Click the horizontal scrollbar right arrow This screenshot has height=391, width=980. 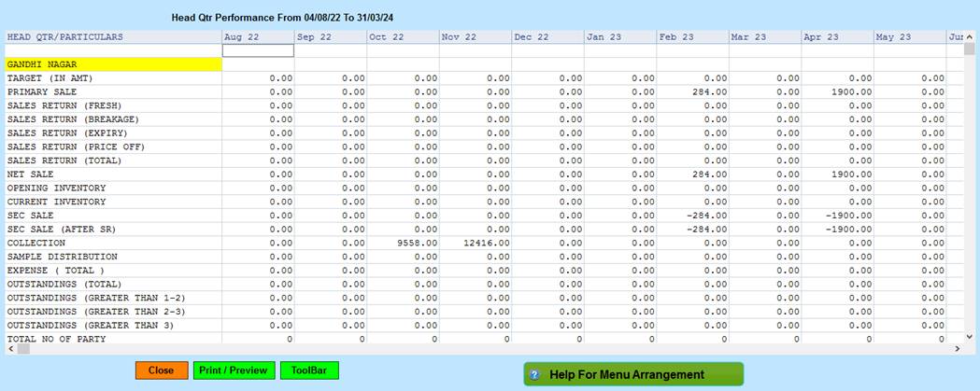point(958,348)
